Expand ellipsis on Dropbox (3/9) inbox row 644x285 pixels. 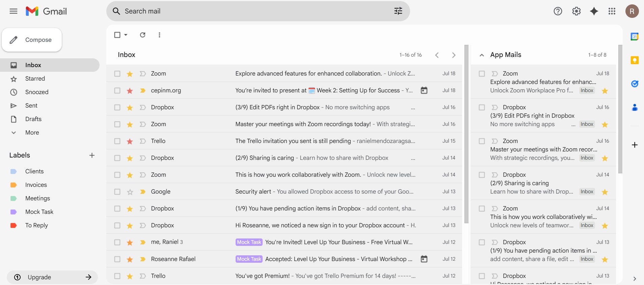click(x=413, y=109)
